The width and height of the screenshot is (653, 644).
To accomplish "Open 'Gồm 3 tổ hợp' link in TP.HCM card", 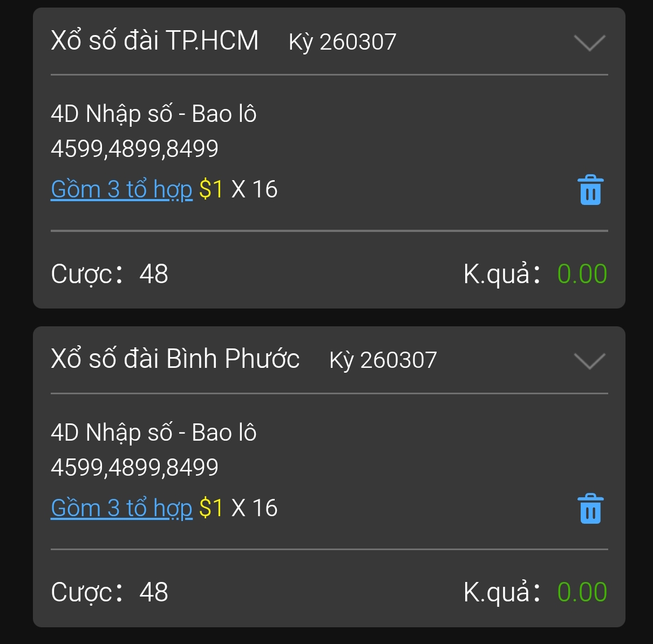I will [x=121, y=190].
